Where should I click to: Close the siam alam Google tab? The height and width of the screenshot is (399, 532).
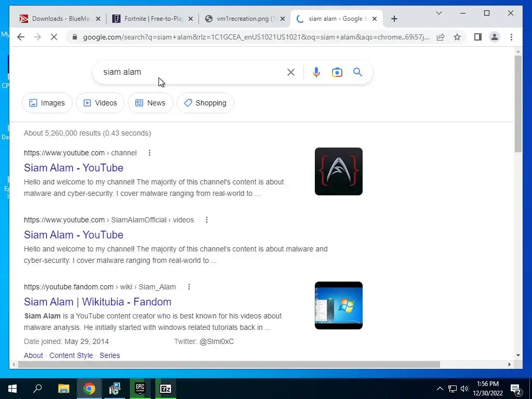pyautogui.click(x=375, y=19)
